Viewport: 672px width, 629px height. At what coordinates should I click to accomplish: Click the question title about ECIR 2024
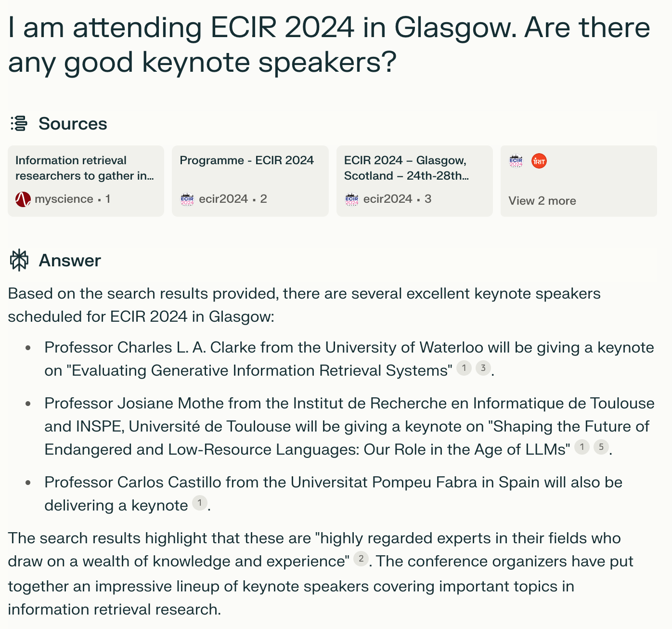(x=329, y=45)
